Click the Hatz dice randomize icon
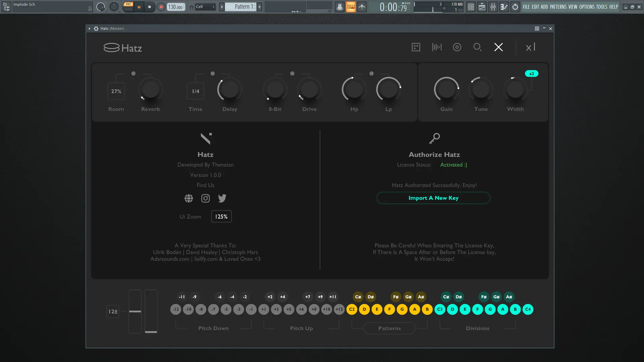This screenshot has width=644, height=362. coord(416,47)
